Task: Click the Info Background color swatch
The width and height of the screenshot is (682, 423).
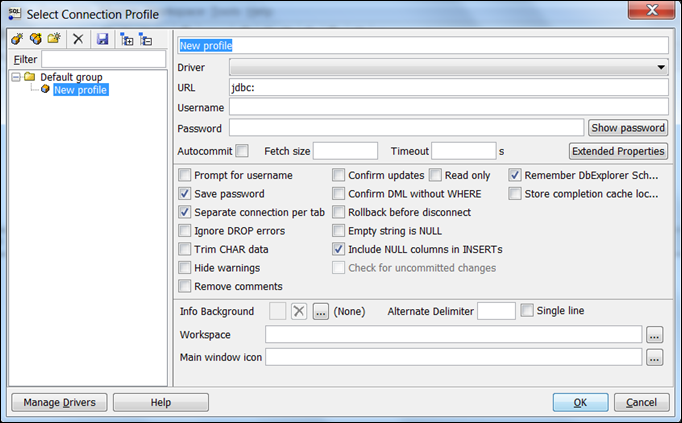Action: 278,311
